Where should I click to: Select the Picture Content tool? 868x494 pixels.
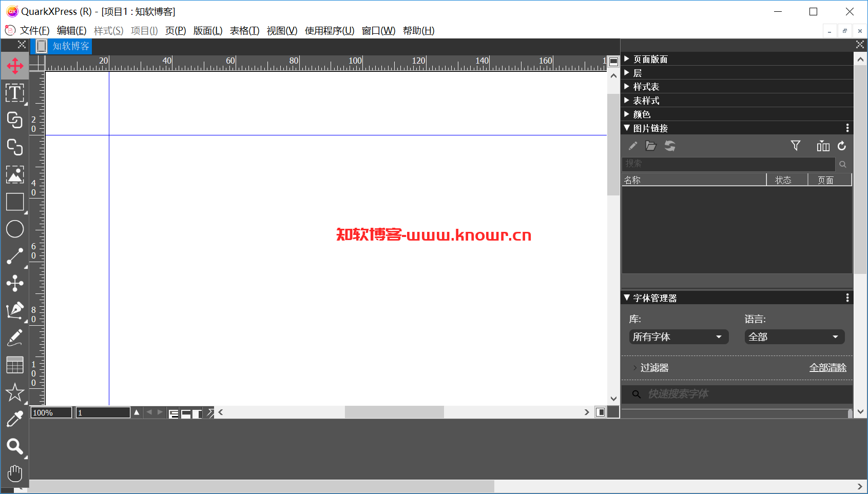tap(15, 174)
